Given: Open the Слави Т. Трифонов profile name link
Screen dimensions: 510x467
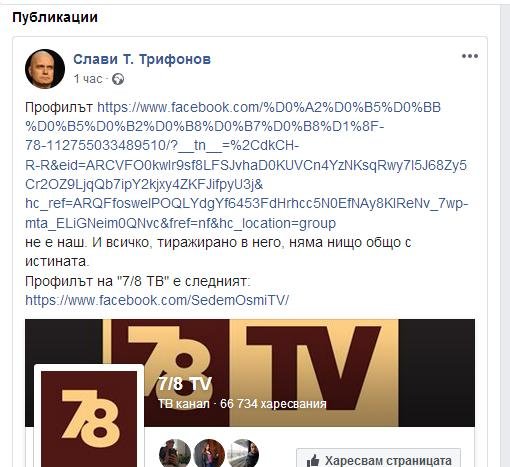Looking at the screenshot, I should point(142,59).
